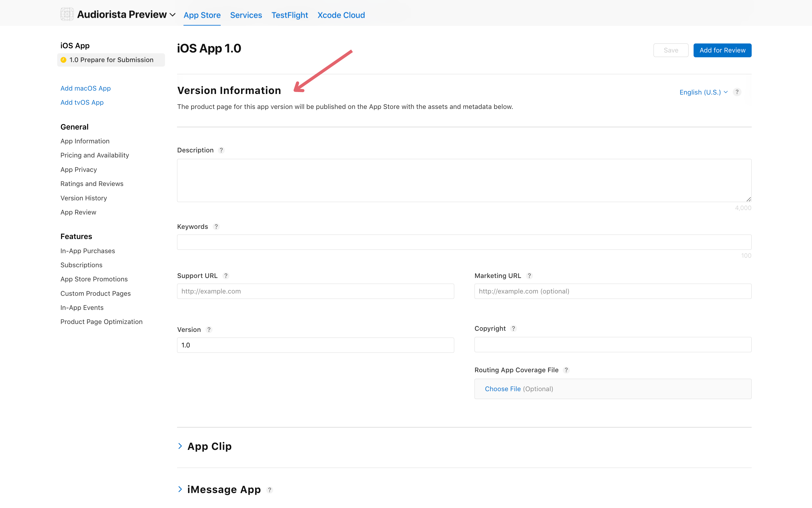Image resolution: width=812 pixels, height=508 pixels.
Task: Click the iOS App 1.0 page title
Action: tap(209, 48)
